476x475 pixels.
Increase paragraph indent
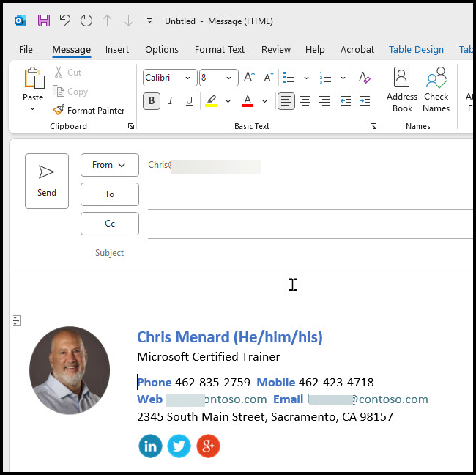(364, 101)
